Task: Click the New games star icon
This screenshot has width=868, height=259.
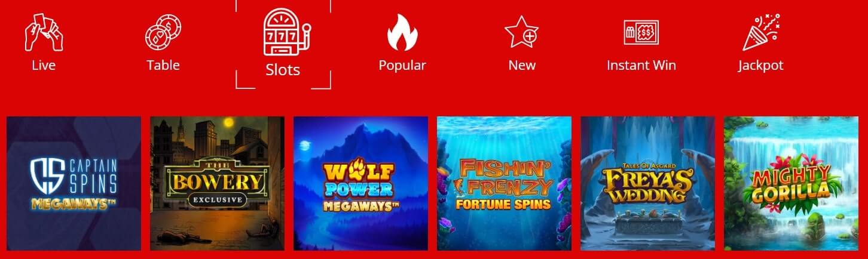Action: 521,32
